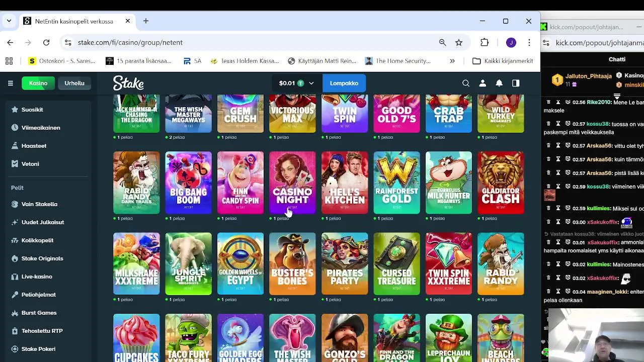Show more bookmarks with the double chevron
Image resolution: width=644 pixels, height=362 pixels.
click(x=452, y=61)
